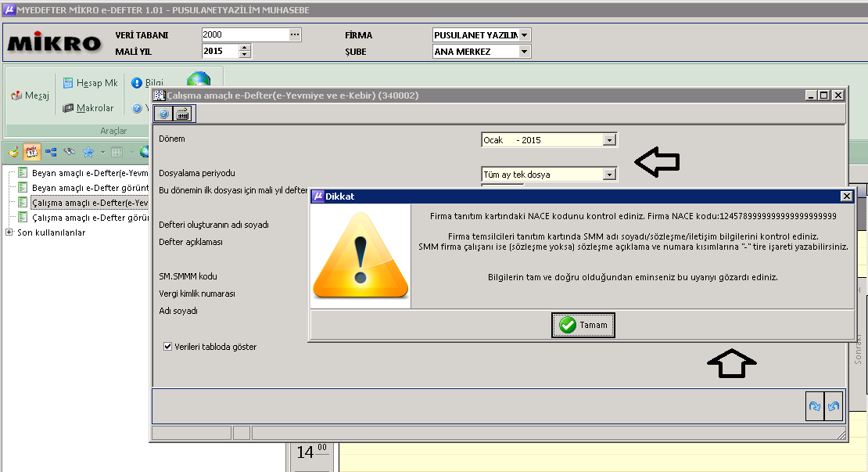Click the Mikro app icon in the title bar
Screen dimensions: 868x472
point(9,9)
